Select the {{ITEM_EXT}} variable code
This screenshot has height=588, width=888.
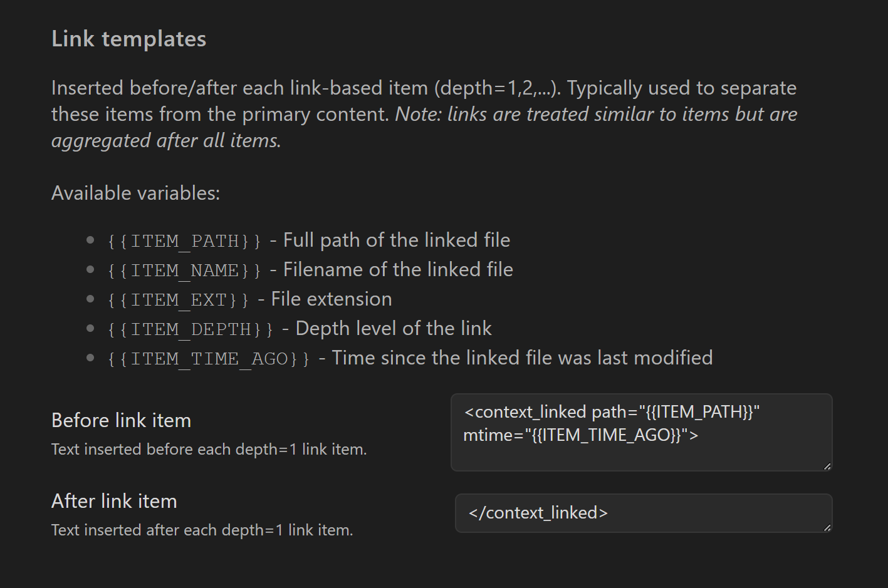pyautogui.click(x=175, y=299)
